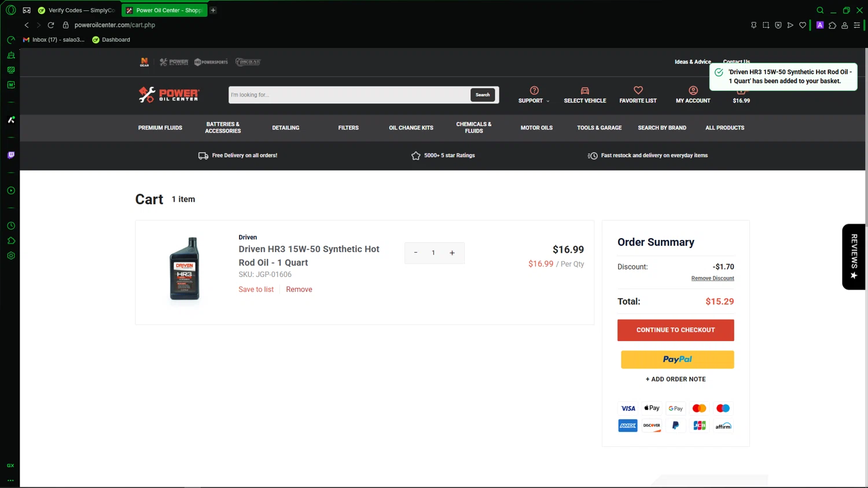
Task: Open Tools & Garage menu
Action: pyautogui.click(x=599, y=128)
